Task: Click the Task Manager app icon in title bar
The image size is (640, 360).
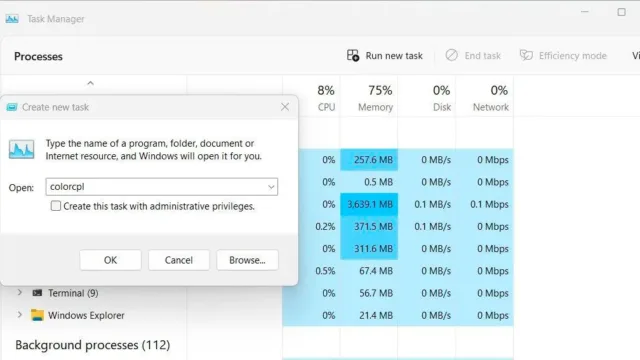Action: click(12, 19)
